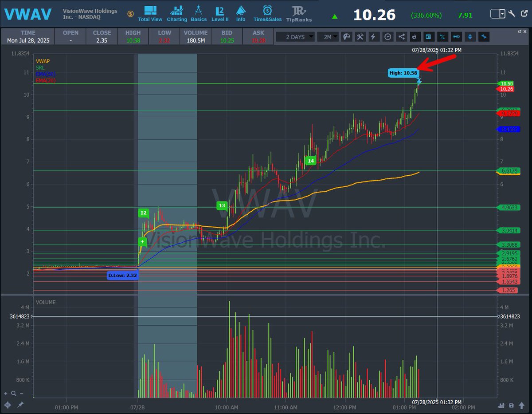The height and width of the screenshot is (414, 532).
Task: Click the ASK value 10.28
Action: pyautogui.click(x=258, y=40)
